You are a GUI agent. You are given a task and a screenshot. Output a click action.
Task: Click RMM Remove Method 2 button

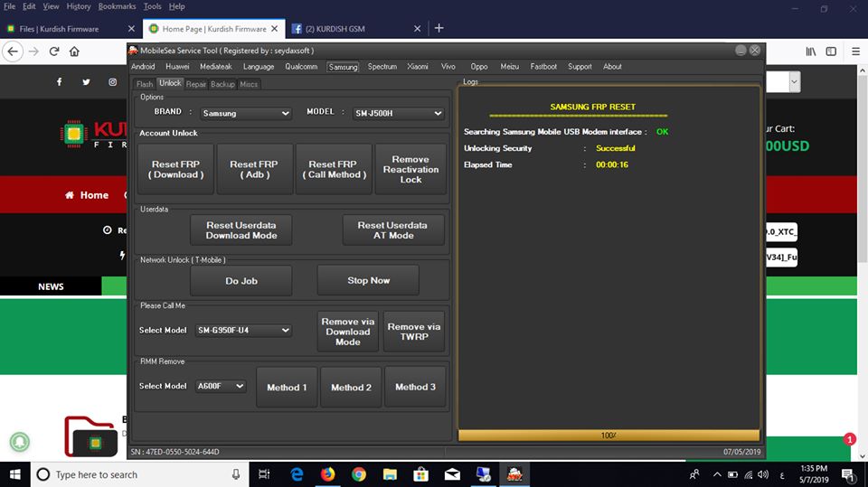351,388
